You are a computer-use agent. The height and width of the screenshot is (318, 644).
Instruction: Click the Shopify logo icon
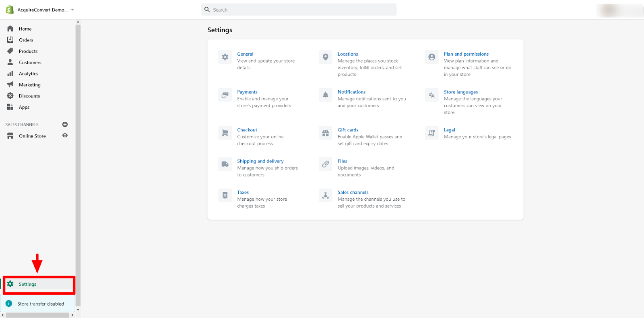pos(9,10)
